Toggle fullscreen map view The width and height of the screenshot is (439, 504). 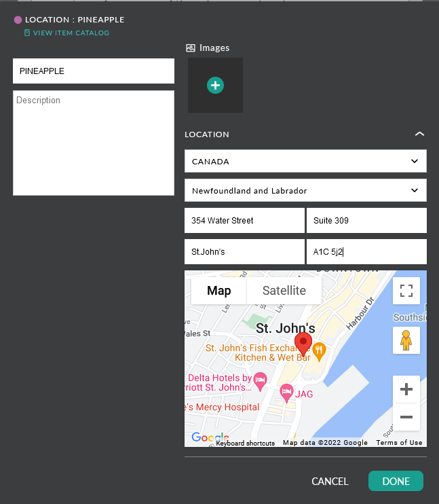point(406,291)
